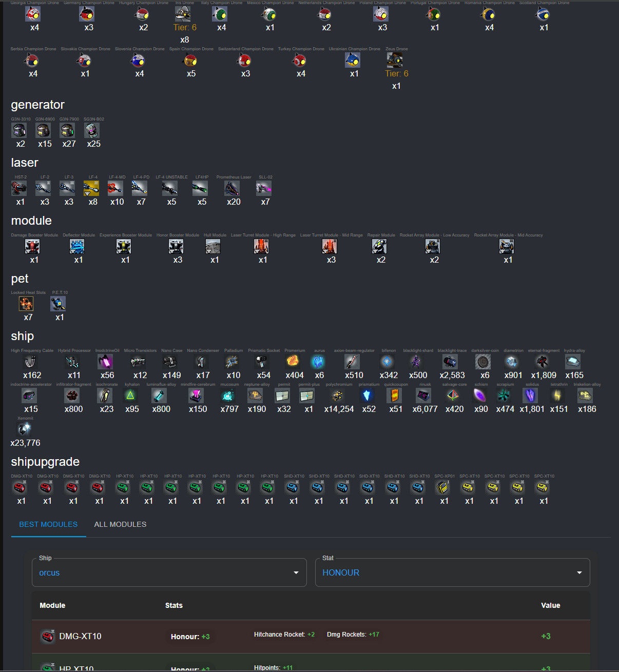Screen dimensions: 619x672
Task: Click the Stats column header
Action: pyautogui.click(x=174, y=605)
